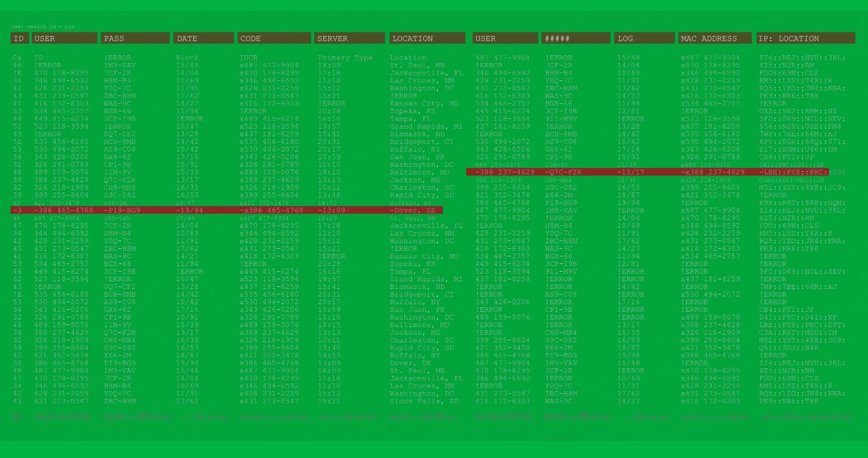The image size is (868, 458).
Task: Click highlighted code '-x386 465-4768'
Action: point(271,211)
